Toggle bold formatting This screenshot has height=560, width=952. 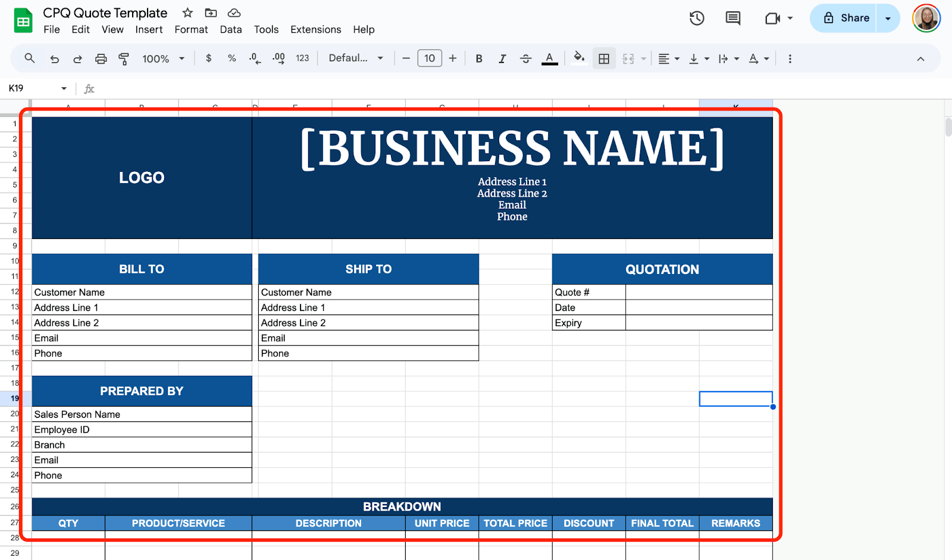478,59
